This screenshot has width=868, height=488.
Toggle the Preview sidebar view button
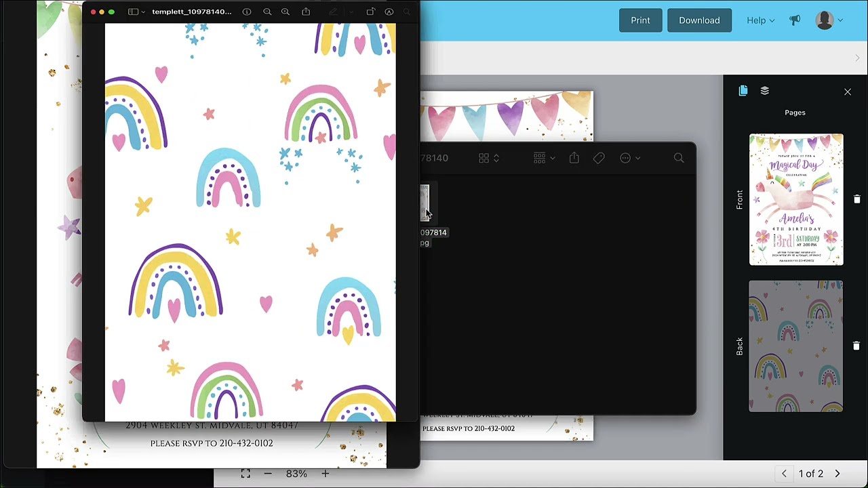[x=133, y=12]
